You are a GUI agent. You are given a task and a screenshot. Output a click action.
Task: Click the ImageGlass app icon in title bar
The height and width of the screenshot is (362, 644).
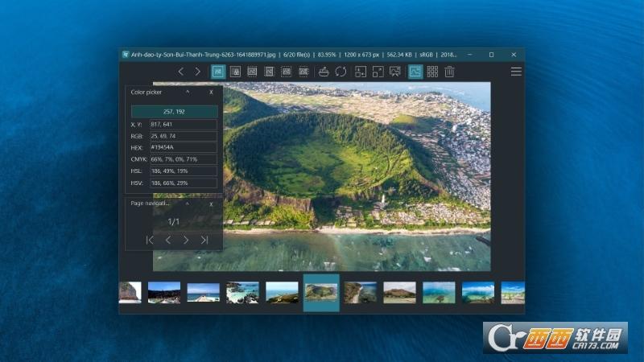pyautogui.click(x=126, y=54)
